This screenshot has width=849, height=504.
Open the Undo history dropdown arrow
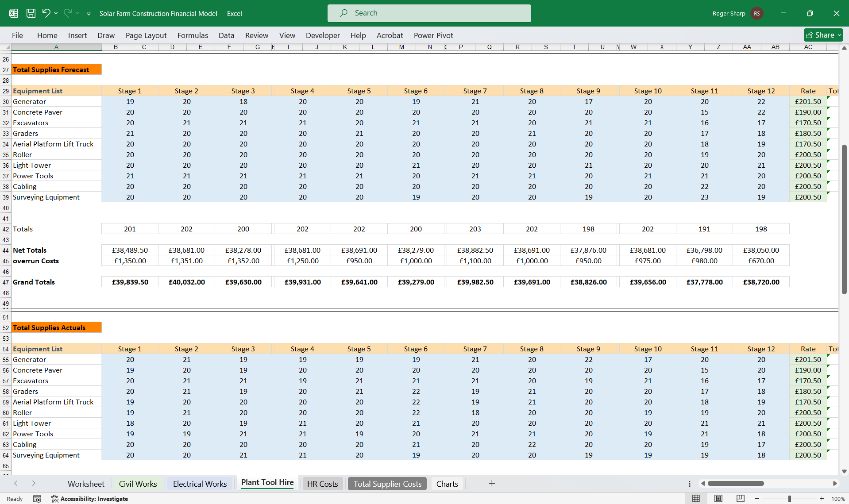(56, 13)
